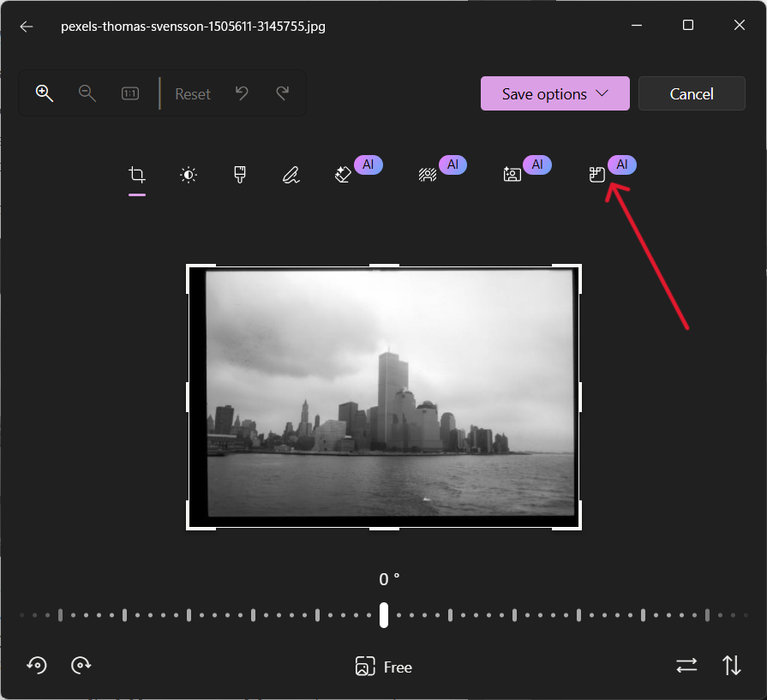Open the Markup pen tool

point(291,175)
